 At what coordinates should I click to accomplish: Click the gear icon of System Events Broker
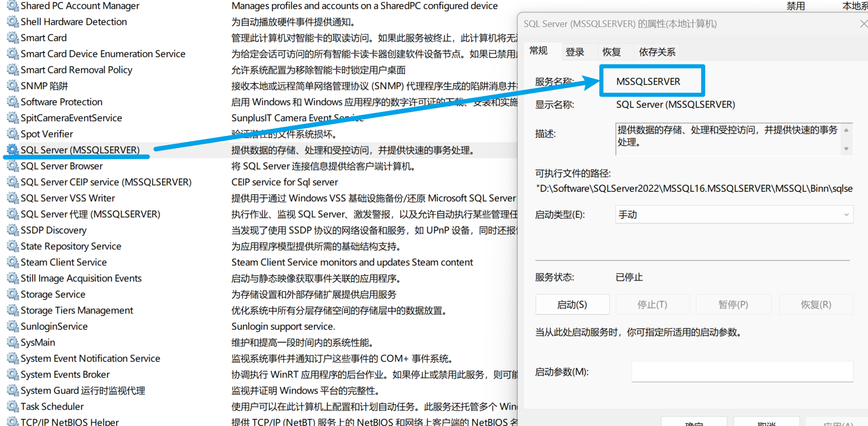[x=13, y=375]
